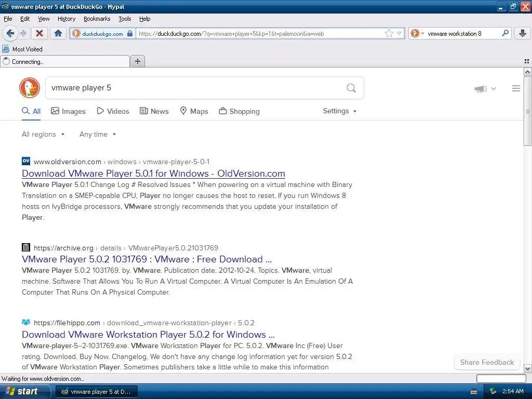This screenshot has width=532, height=399.
Task: Click the vertical scrollbar down arrow
Action: click(x=527, y=368)
